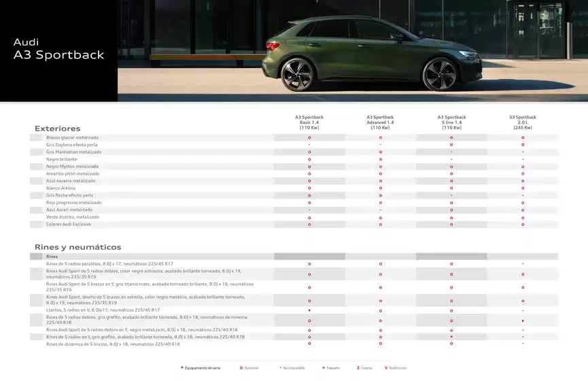
Task: Select row 'Amarillo pitón metalizado'
Action: coord(294,173)
